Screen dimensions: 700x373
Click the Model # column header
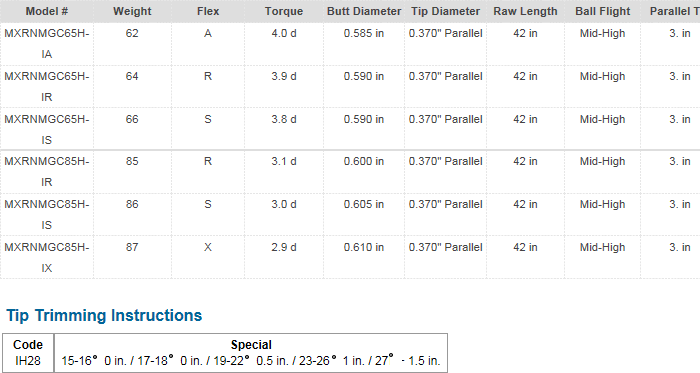tap(47, 11)
